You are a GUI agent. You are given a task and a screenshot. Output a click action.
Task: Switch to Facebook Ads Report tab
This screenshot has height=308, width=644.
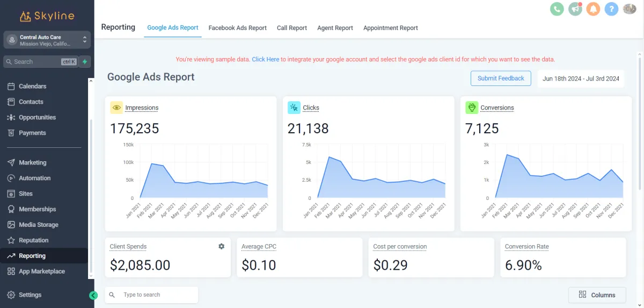238,28
